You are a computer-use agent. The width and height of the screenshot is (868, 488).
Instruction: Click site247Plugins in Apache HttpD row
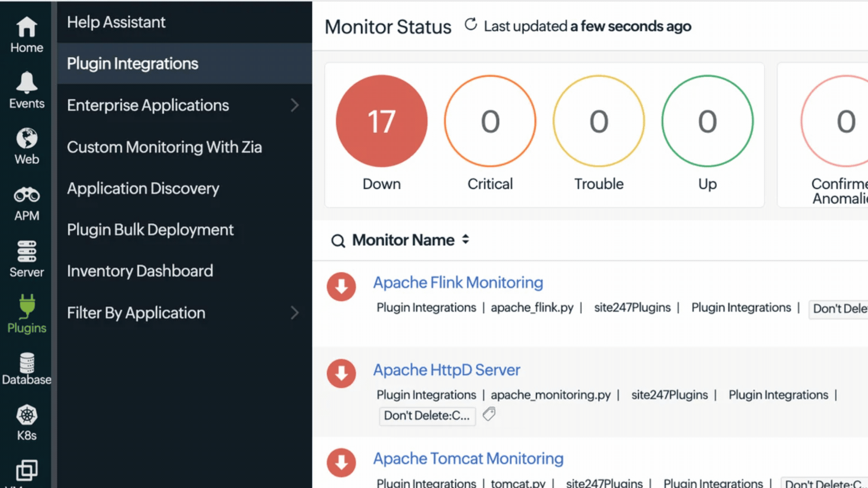pos(670,395)
